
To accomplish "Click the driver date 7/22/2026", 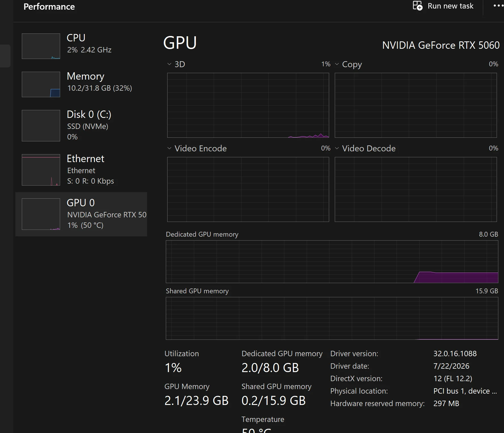I will point(451,366).
